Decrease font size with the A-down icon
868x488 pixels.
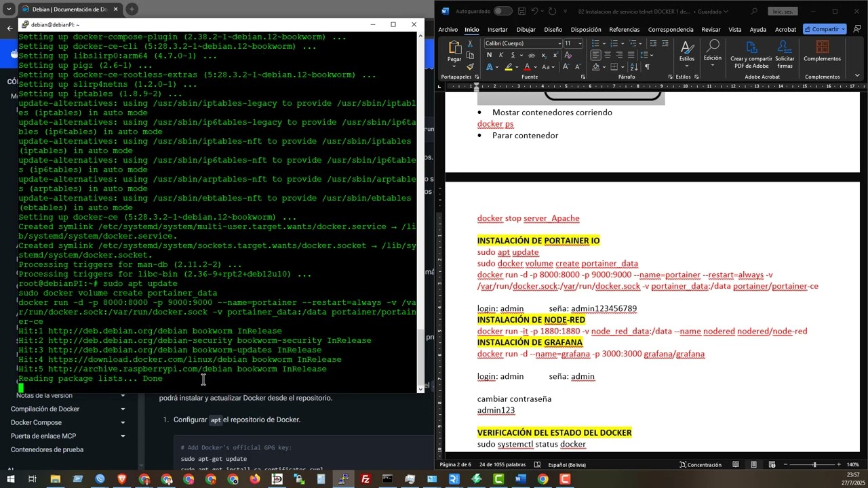pyautogui.click(x=578, y=66)
